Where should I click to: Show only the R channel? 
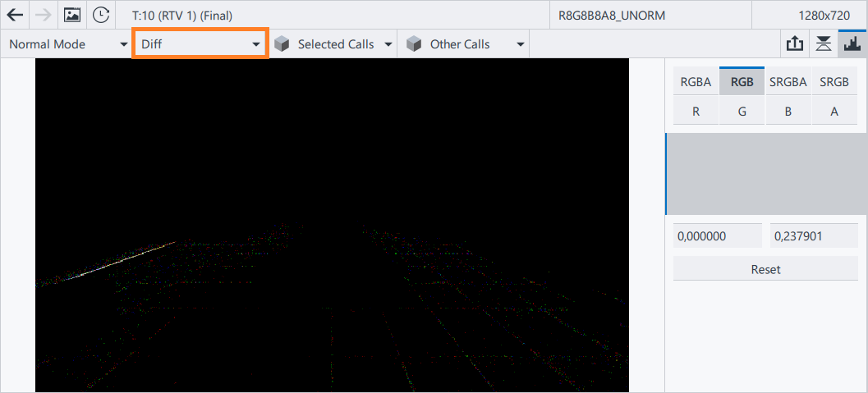[696, 111]
